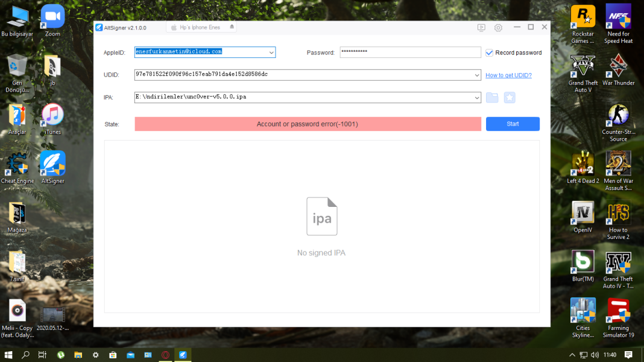
Task: Expand the AppleID dropdown list
Action: click(271, 52)
